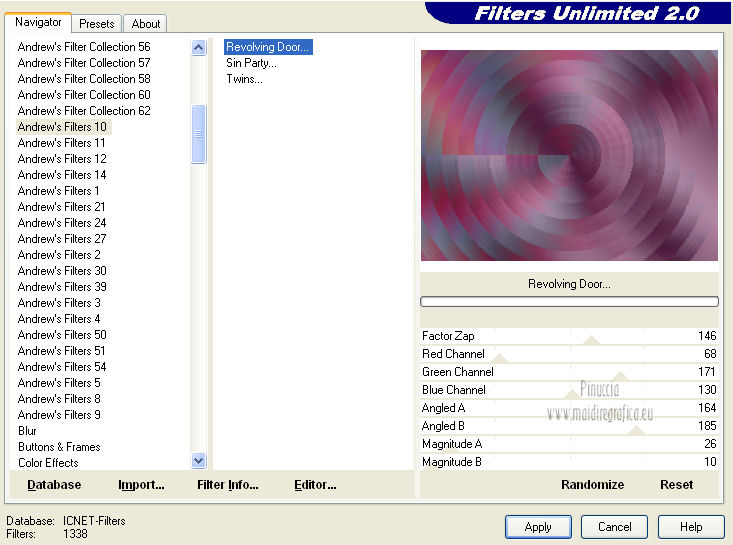Select Andrew's Filters 5 category
The width and height of the screenshot is (733, 545).
(59, 383)
